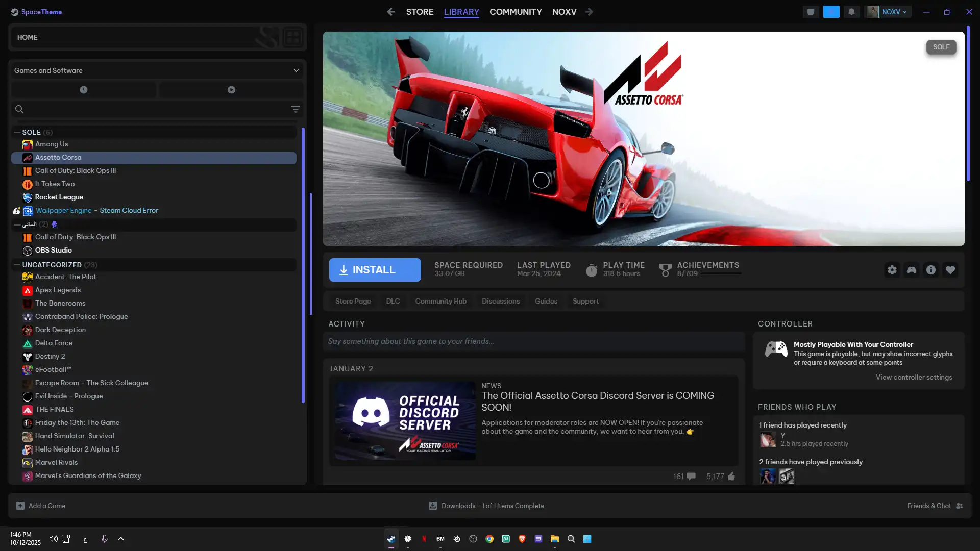Add Assetto Corsa to favorites heart
The height and width of the screenshot is (551, 980).
[x=950, y=270]
